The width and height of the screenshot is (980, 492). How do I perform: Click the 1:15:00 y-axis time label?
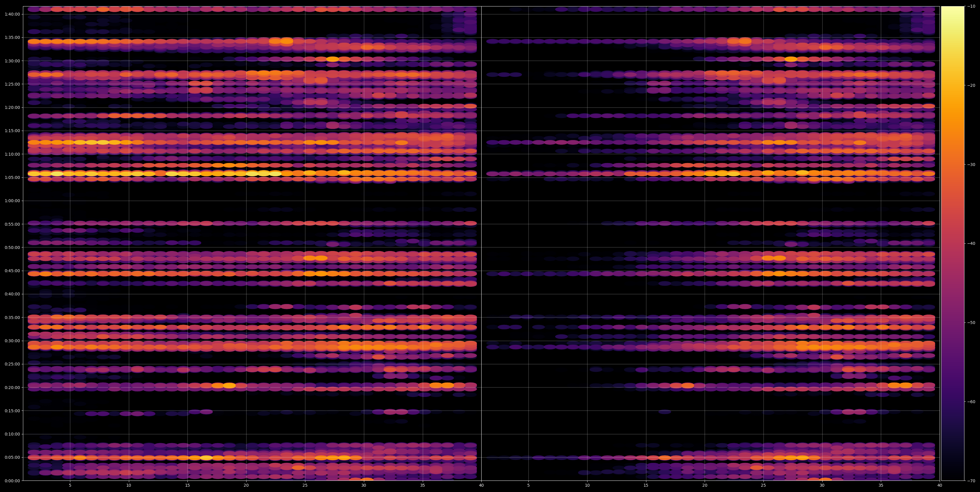coord(12,131)
